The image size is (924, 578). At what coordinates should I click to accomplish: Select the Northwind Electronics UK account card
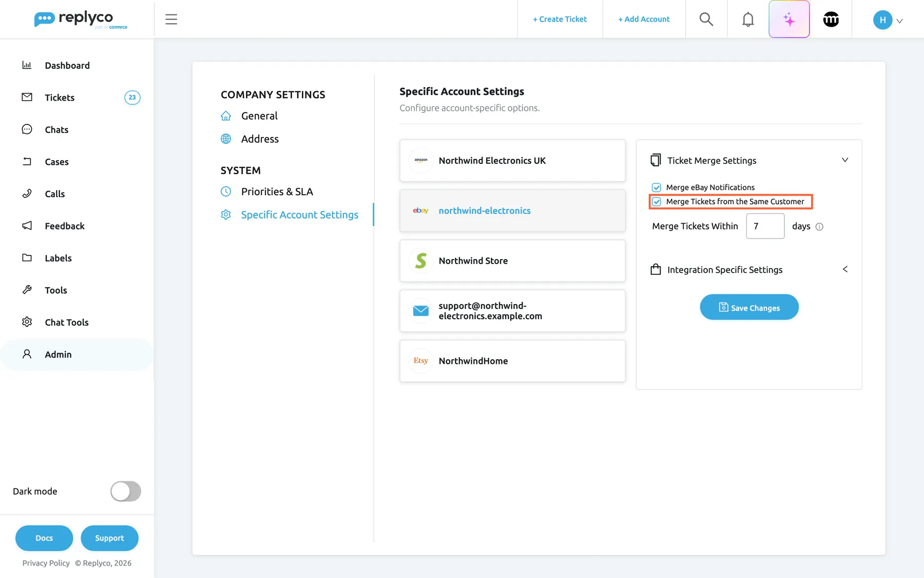[512, 160]
